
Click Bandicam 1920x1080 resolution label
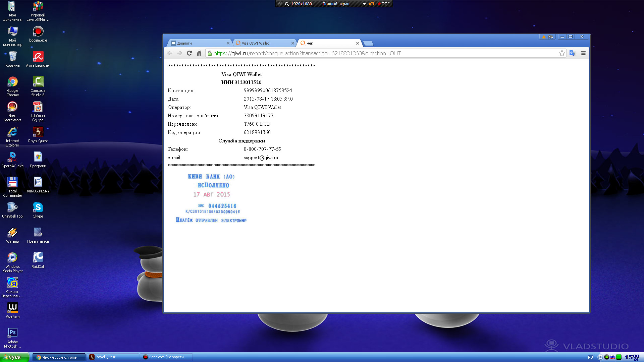click(x=301, y=4)
